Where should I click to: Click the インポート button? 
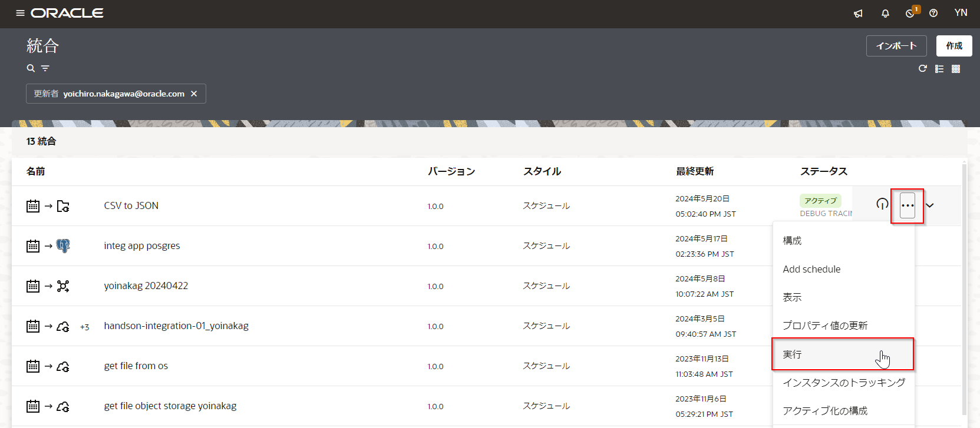pos(896,46)
